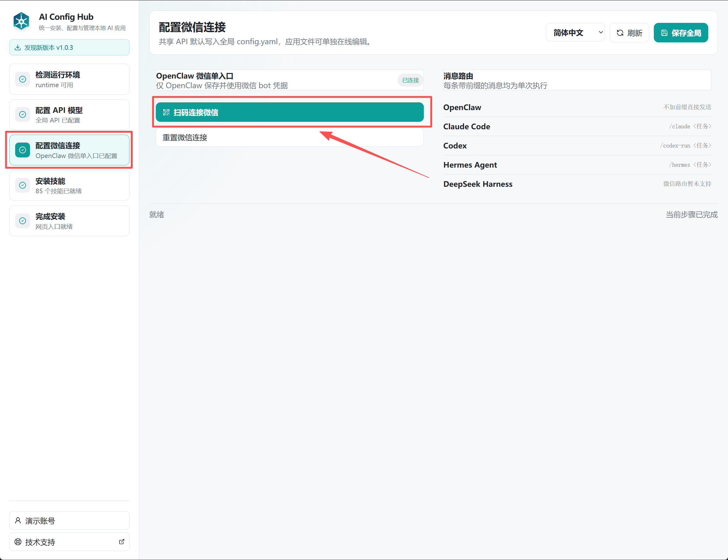Screen dimensions: 728x560
Task: Click the check icon for 检测运行环境
Action: 23,79
